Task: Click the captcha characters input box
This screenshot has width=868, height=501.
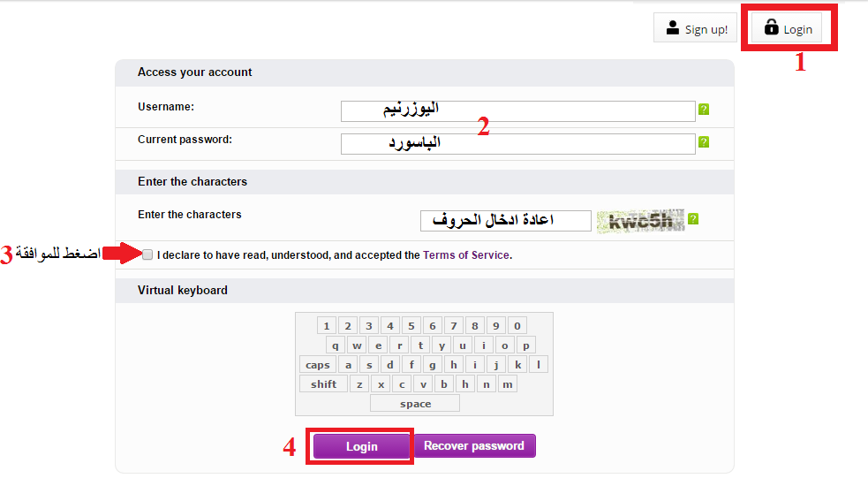Action: 505,221
